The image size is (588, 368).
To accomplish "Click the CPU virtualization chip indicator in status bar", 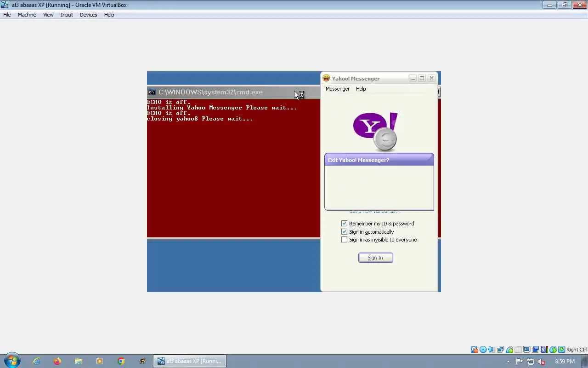I will (x=544, y=350).
